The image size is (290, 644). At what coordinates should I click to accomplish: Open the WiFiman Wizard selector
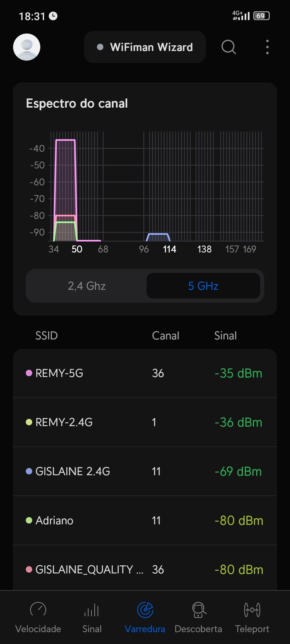145,47
